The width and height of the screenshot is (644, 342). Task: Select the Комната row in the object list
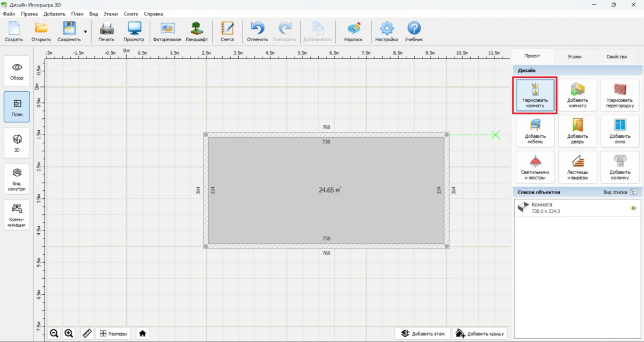577,207
